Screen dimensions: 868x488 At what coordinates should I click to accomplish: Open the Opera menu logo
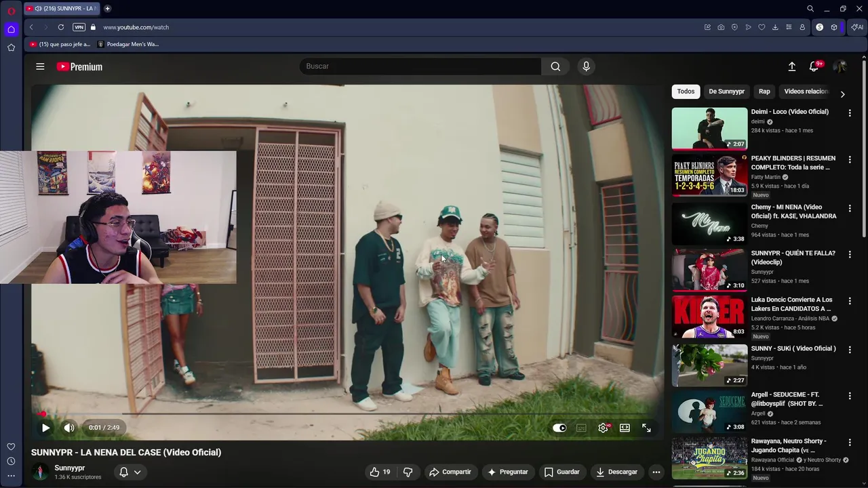(11, 11)
